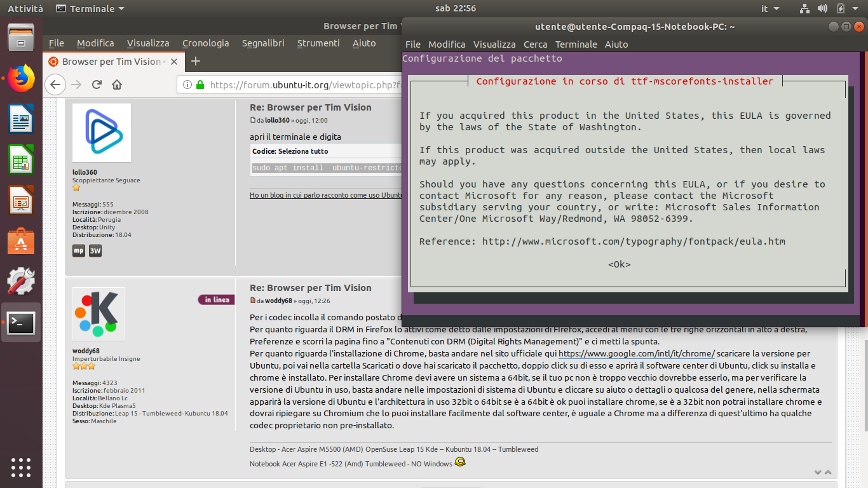Click lollo360 avatar image

tap(102, 133)
